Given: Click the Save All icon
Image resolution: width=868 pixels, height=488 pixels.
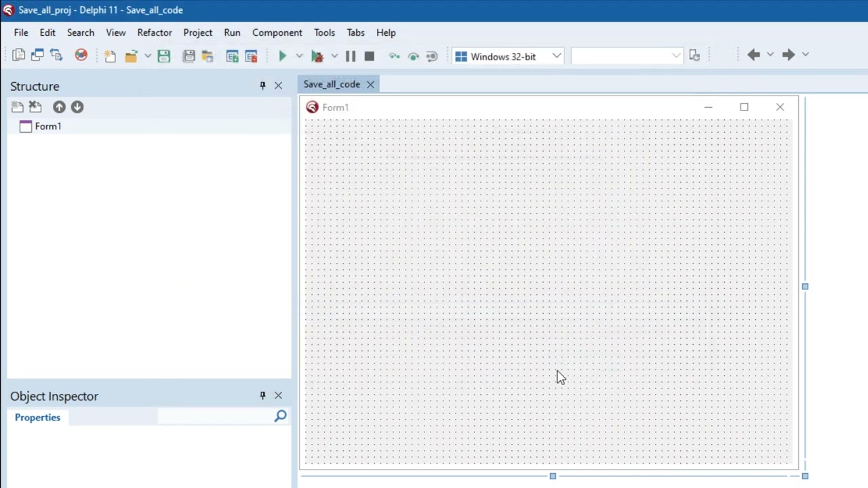Looking at the screenshot, I should click(189, 56).
